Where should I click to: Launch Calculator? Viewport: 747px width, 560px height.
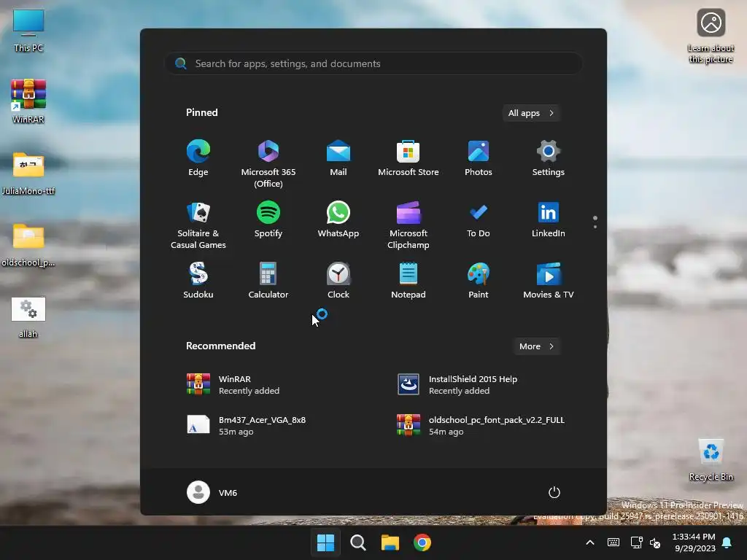[x=268, y=281]
